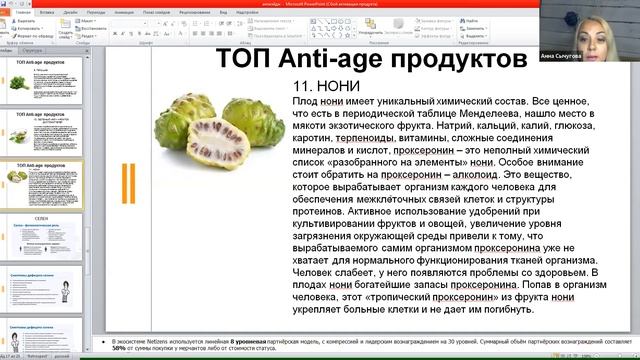The image size is (640, 360).
Task: Open Контур фигуры (shape outline)
Action: (x=433, y=29)
